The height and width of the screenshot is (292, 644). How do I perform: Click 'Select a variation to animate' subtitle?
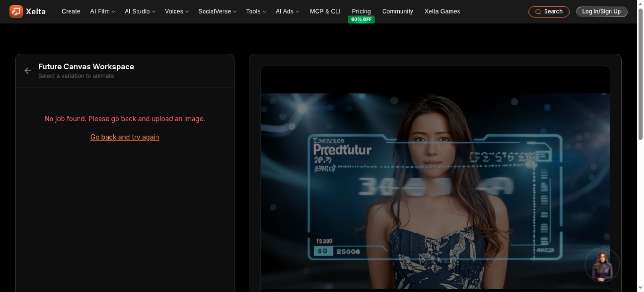coord(76,76)
